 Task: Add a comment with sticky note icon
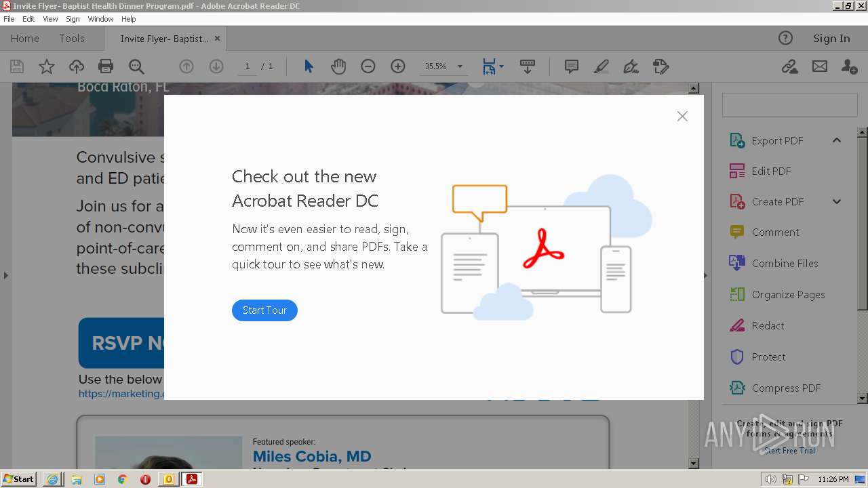tap(572, 66)
